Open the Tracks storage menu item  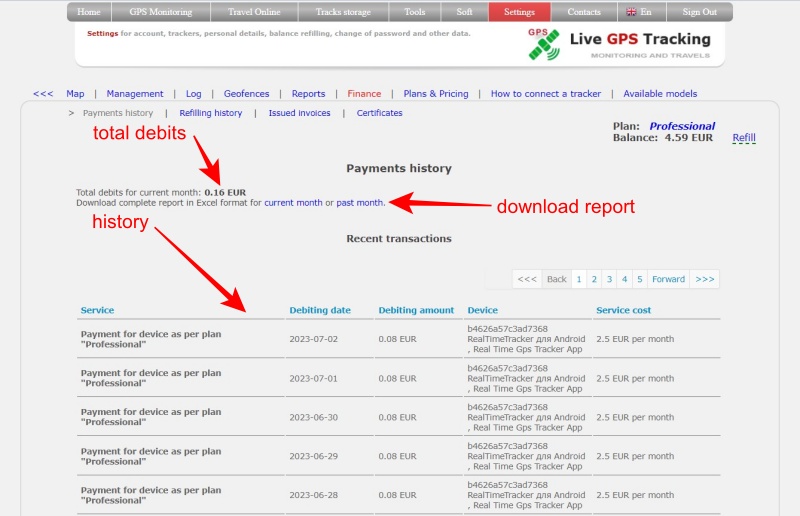pyautogui.click(x=343, y=12)
